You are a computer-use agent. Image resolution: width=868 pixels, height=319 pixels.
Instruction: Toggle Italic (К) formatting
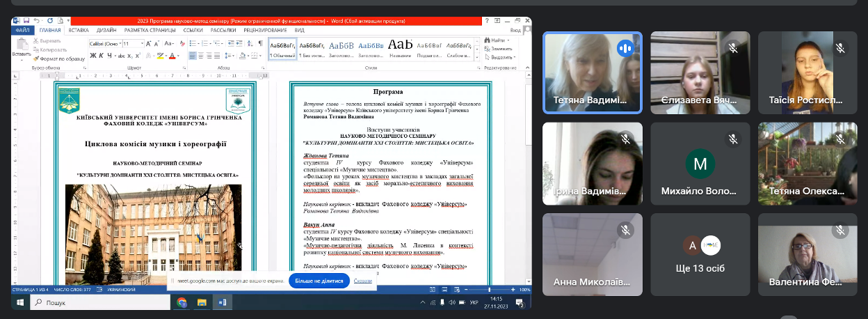(102, 56)
